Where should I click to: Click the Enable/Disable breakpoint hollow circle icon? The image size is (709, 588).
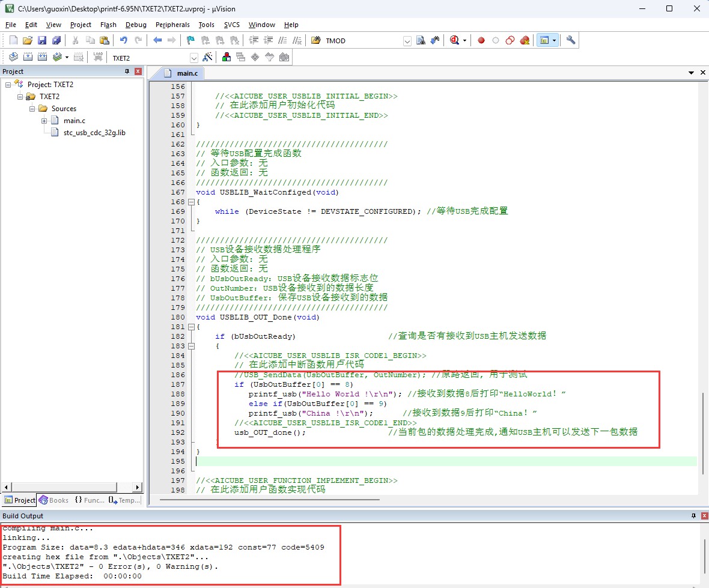496,40
